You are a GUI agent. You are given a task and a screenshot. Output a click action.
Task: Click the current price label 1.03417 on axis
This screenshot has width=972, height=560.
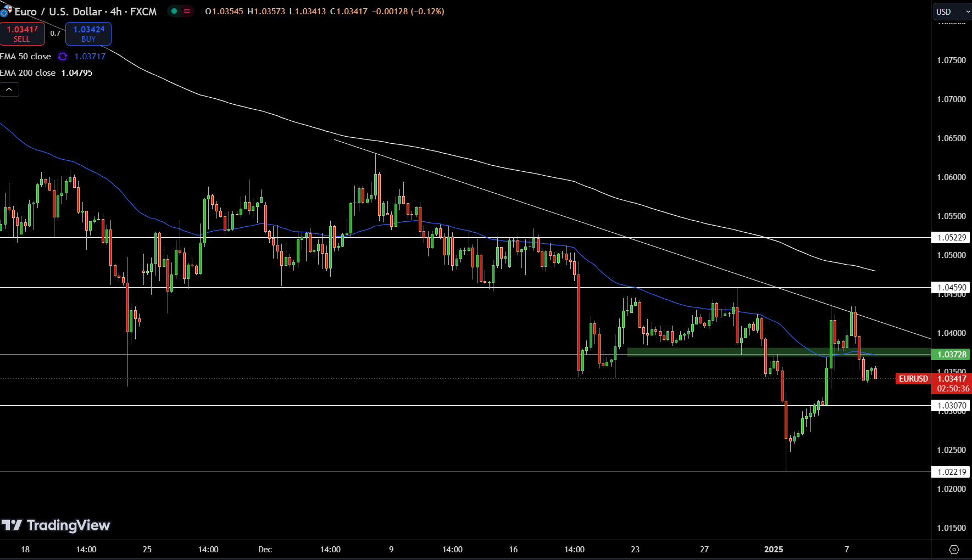coord(952,379)
